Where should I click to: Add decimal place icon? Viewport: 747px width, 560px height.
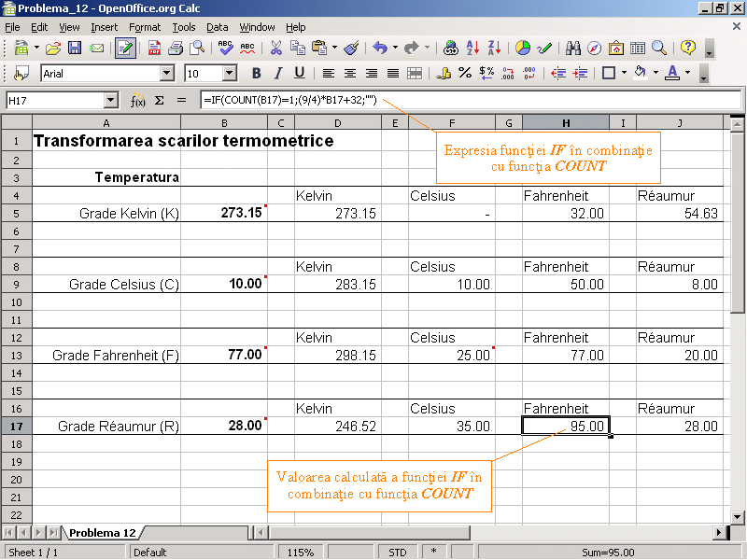click(508, 74)
